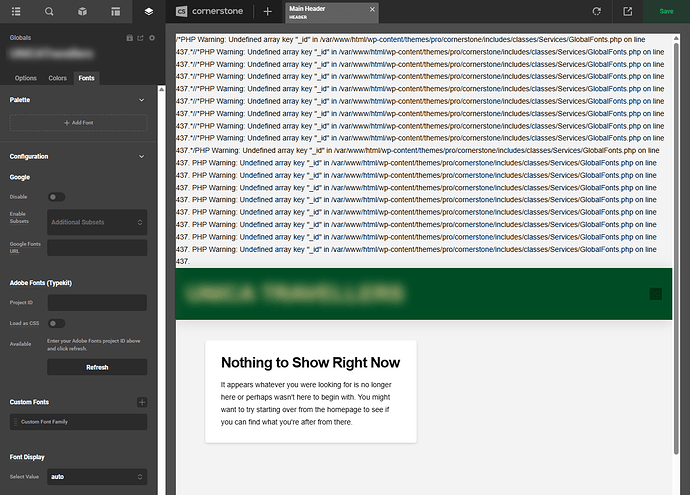The height and width of the screenshot is (495, 690).
Task: Close the Main Header tab
Action: 372,10
